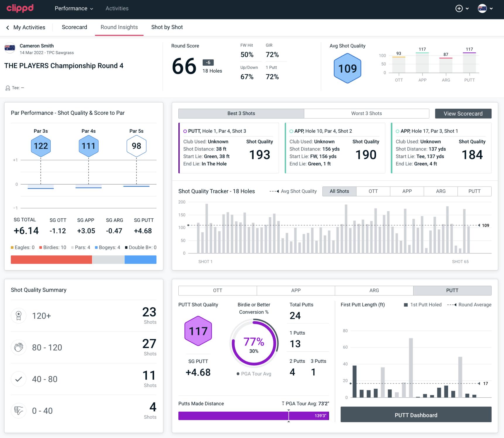
Task: Click the Clippd logo
Action: coord(20,8)
